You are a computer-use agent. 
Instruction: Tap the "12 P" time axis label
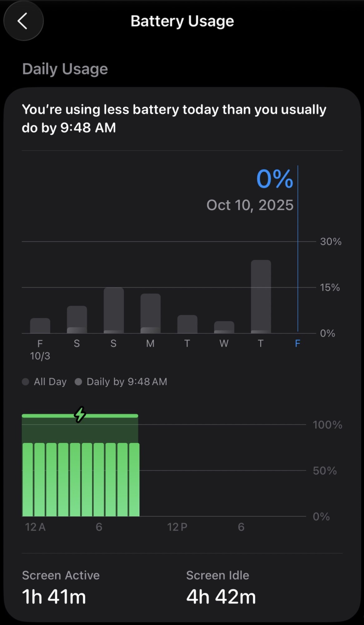pyautogui.click(x=177, y=527)
